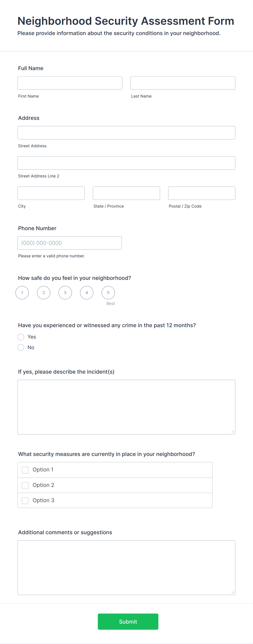
Task: Check Option 2 security measure
Action: point(25,485)
